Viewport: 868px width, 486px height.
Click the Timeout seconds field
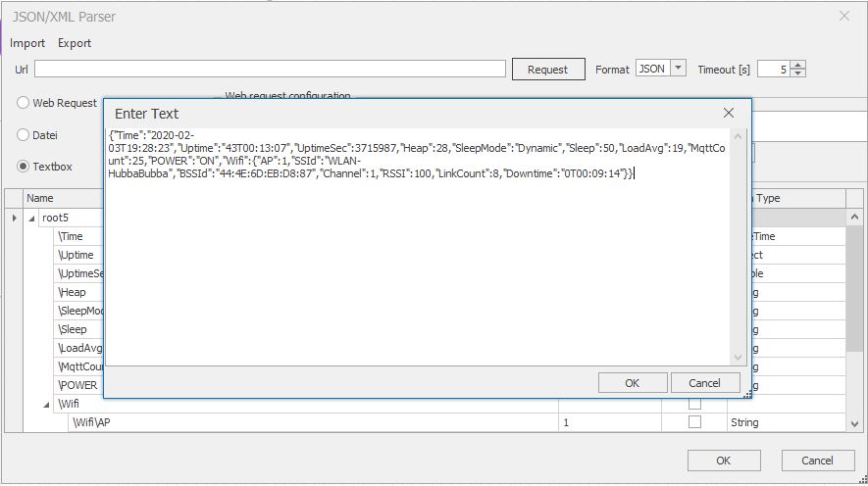pos(774,70)
